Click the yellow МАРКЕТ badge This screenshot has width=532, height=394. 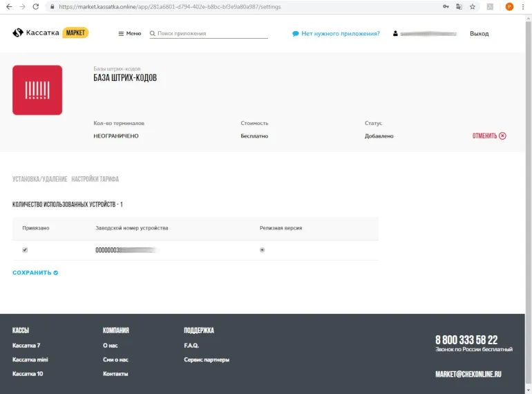75,32
